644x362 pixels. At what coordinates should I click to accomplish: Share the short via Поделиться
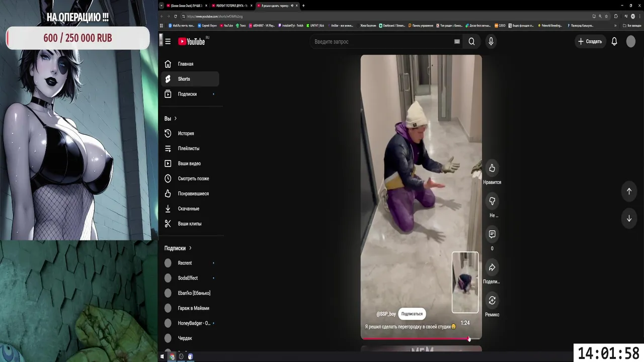pos(492,267)
